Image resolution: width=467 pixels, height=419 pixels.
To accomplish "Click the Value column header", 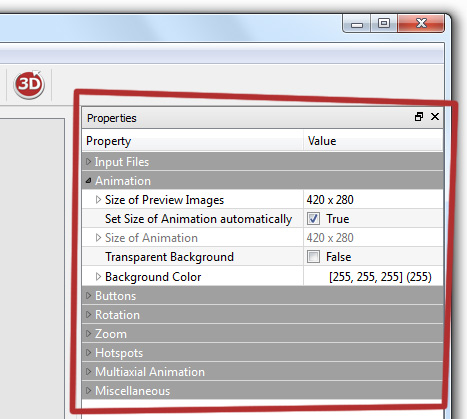I will [373, 141].
